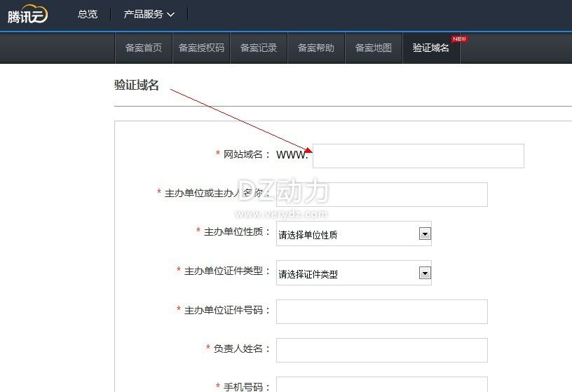572x392 pixels.
Task: Click the 主办单位证件号码 input field
Action: (381, 311)
